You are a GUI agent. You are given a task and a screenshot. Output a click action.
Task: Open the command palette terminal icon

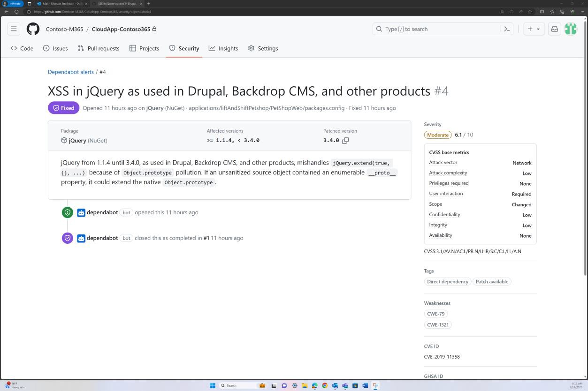tap(507, 29)
